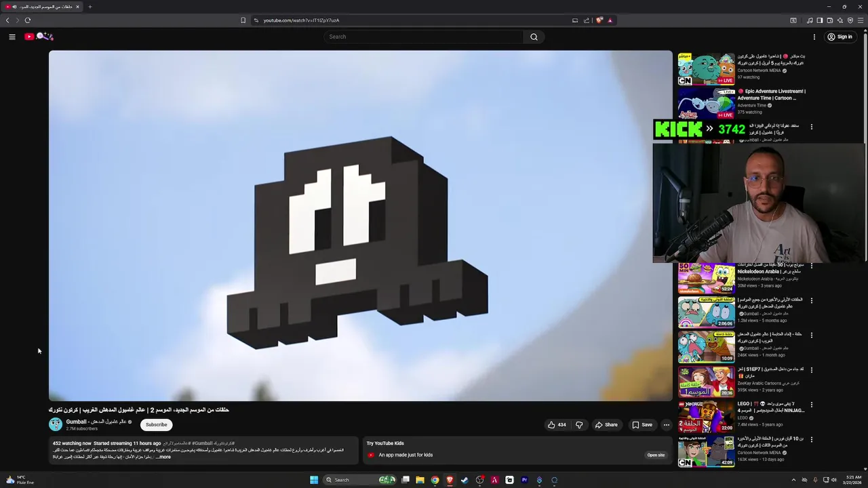The height and width of the screenshot is (488, 868).
Task: Like the video with 434 likes
Action: pyautogui.click(x=557, y=425)
